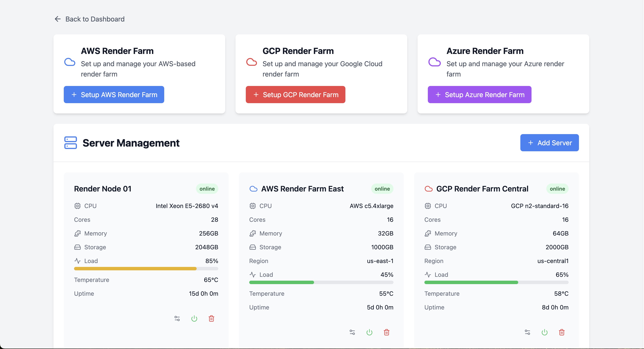Image resolution: width=644 pixels, height=349 pixels.
Task: Click the Memory icon in AWS Render Farm East
Action: point(252,233)
